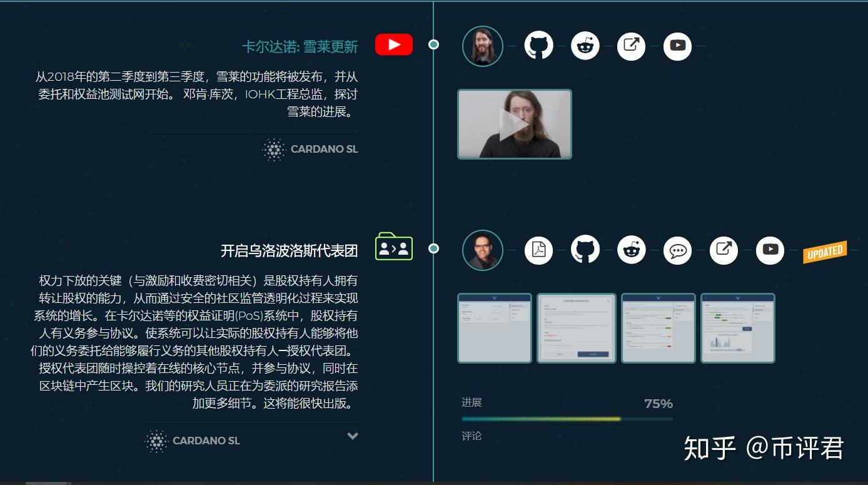Expand the CARDANO SL section via the chevron

(x=352, y=436)
